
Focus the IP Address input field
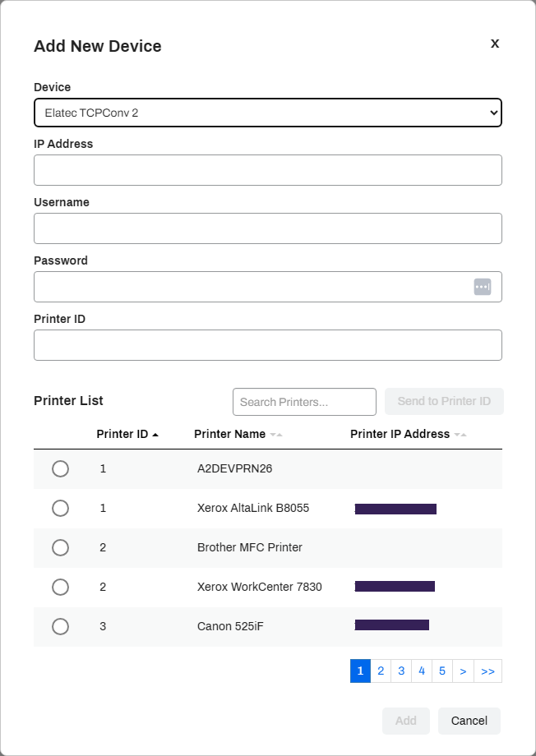[268, 170]
